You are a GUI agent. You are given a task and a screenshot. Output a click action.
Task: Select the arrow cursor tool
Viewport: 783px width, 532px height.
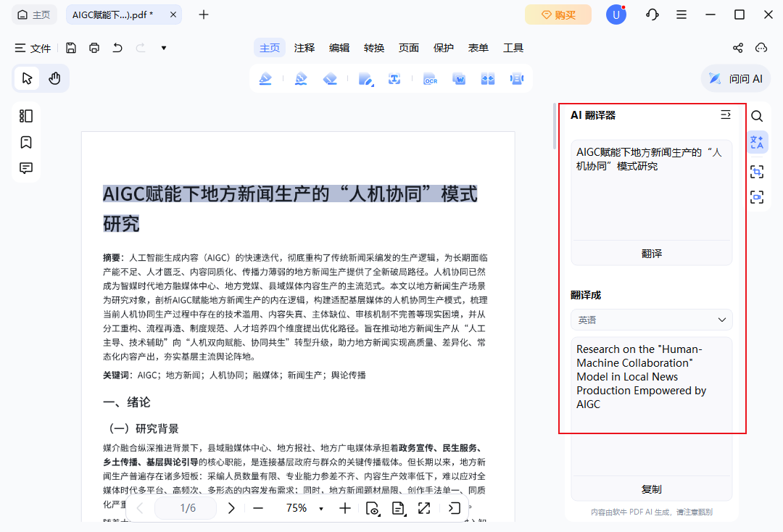click(x=27, y=78)
